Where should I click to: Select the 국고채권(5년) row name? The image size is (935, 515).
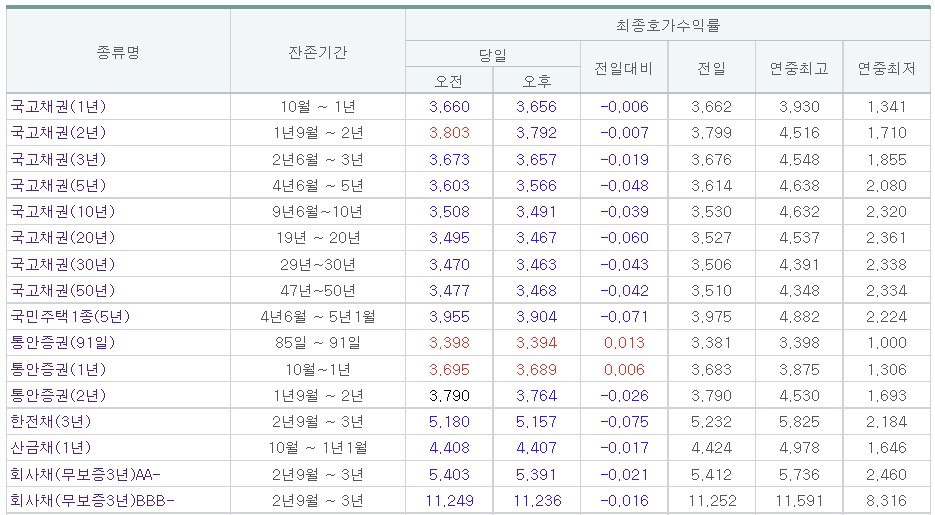coord(58,185)
